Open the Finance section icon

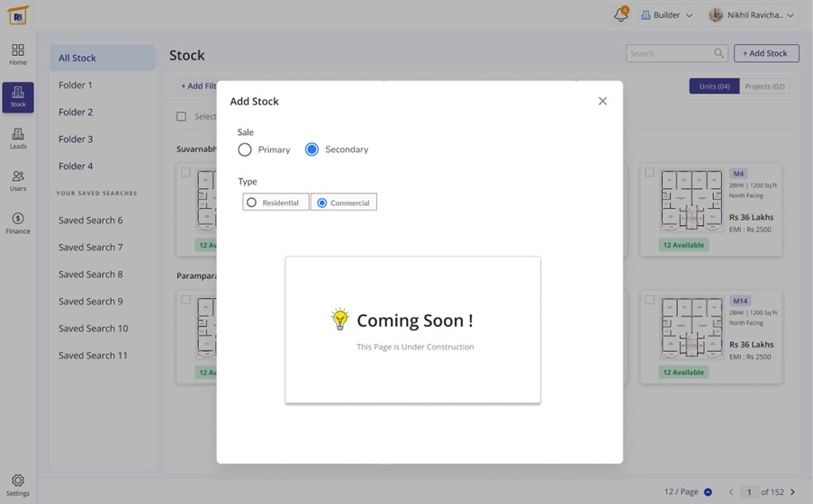coord(18,223)
